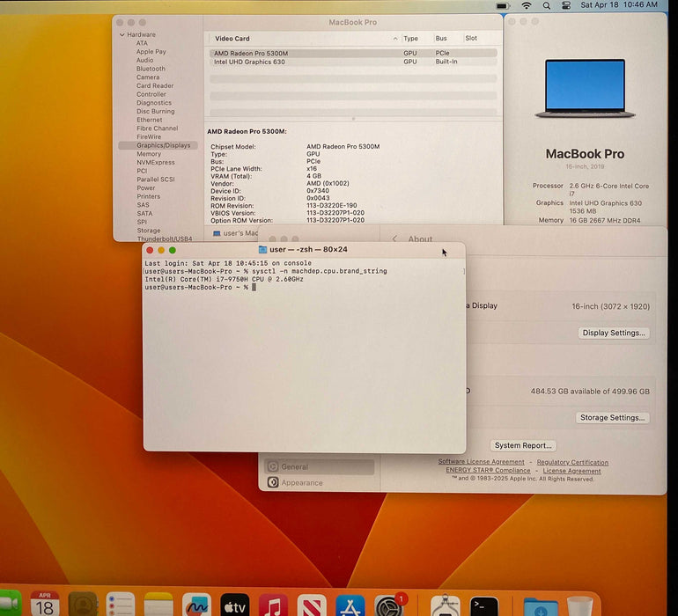Screen dimensions: 678x616
Task: Select Appearance in System Settings sidebar
Action: (319, 482)
